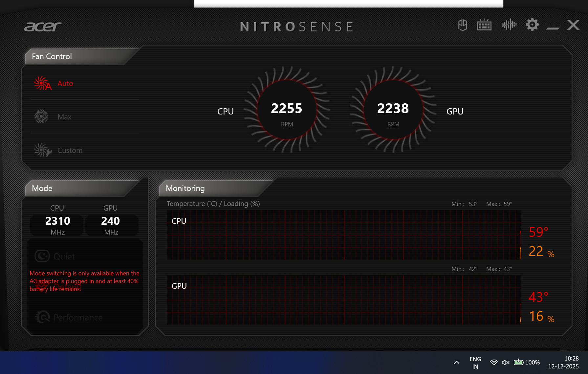The image size is (588, 374).
Task: Open the taskbar clock showing 10:28
Action: 563,363
